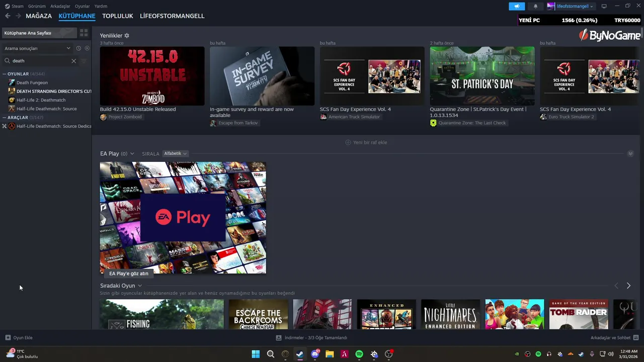Screen dimensions: 644x362
Task: Next page arrow in Sıradaki Oyun shelf
Action: click(628, 286)
